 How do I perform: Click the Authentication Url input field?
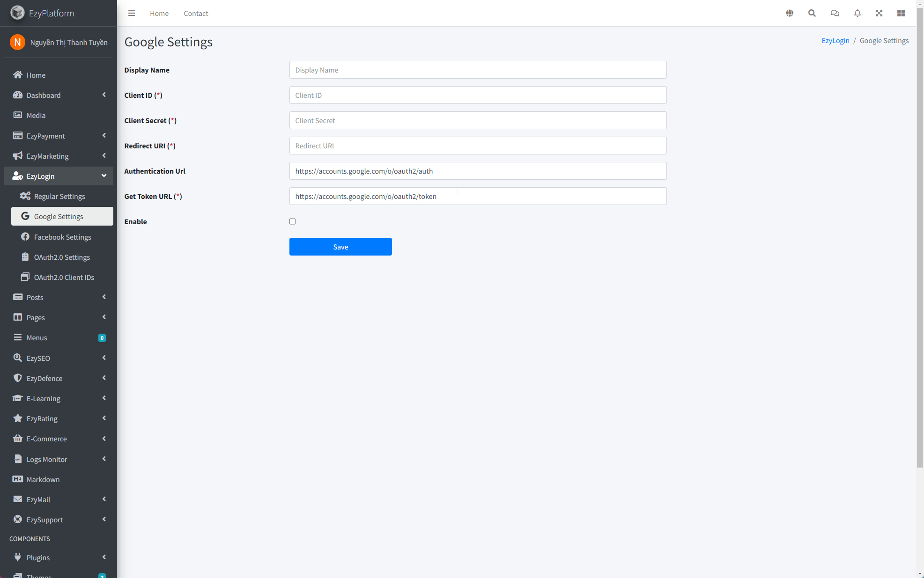[x=478, y=171]
